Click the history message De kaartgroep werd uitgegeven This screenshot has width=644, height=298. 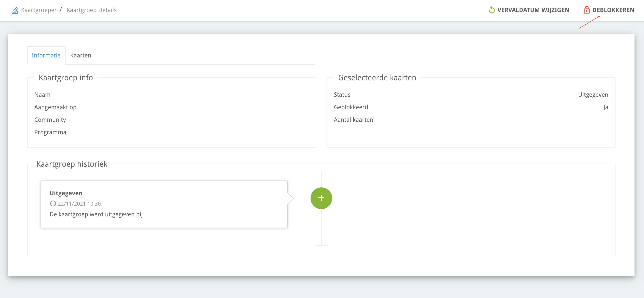tap(96, 214)
